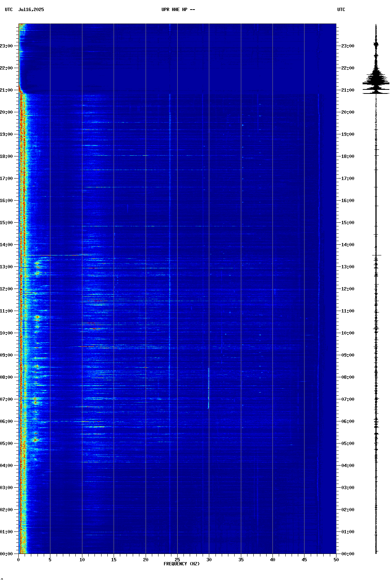The height and width of the screenshot is (583, 392).
Task: Click 06:00 on the left time axis
Action: [x=6, y=421]
